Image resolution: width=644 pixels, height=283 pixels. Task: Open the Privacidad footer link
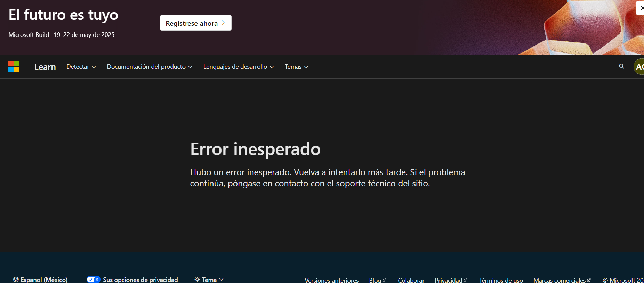point(451,280)
